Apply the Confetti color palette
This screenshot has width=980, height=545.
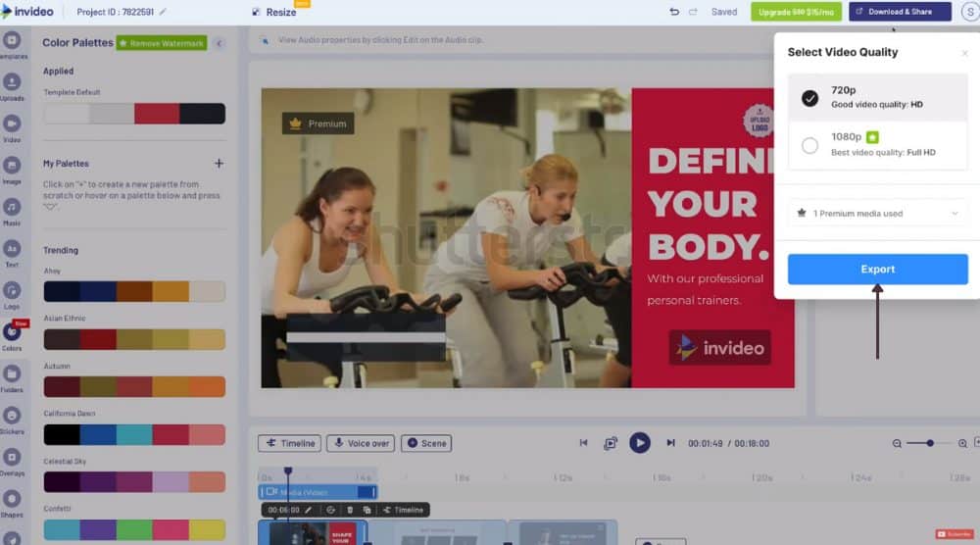coord(134,530)
